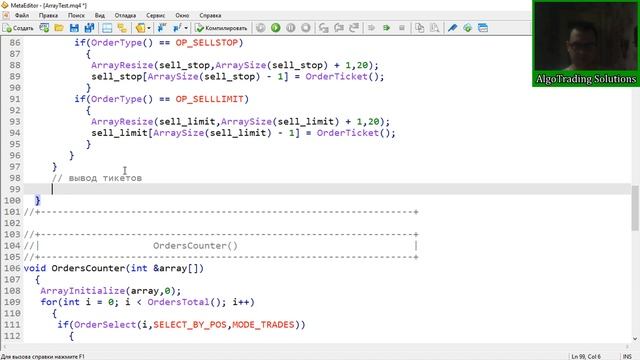Click the copy documents toolbar icon
This screenshot has height=360, width=640.
click(420, 28)
